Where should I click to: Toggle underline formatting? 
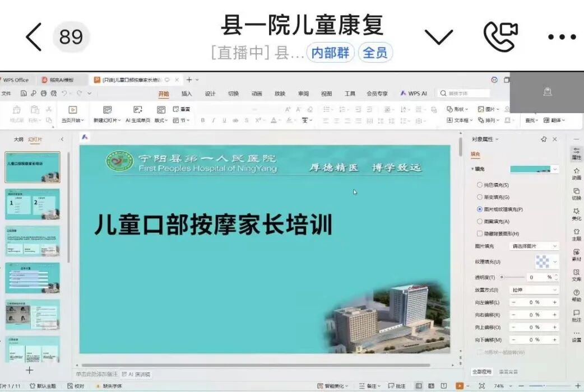click(224, 120)
